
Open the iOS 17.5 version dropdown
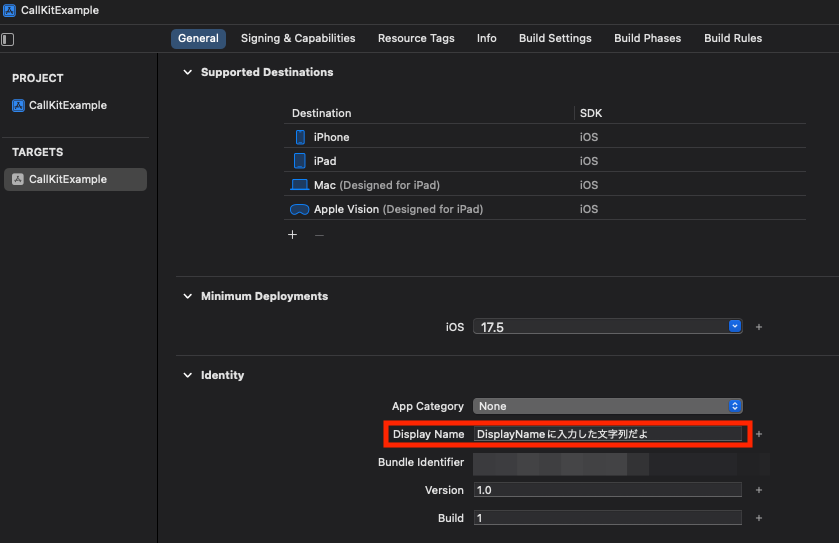(x=735, y=327)
